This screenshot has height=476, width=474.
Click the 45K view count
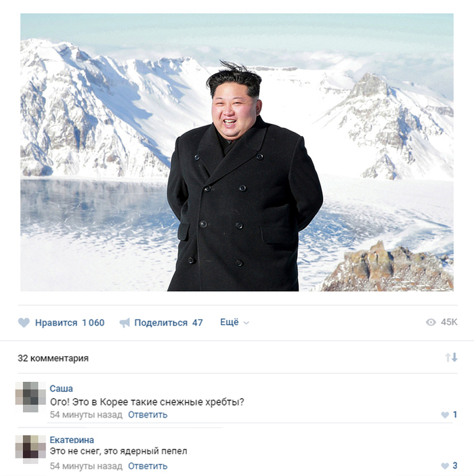(449, 322)
